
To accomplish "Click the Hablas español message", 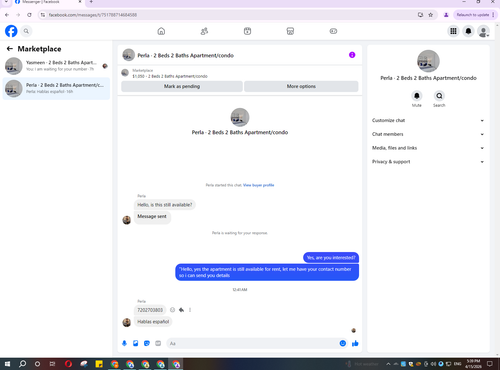I will click(153, 322).
